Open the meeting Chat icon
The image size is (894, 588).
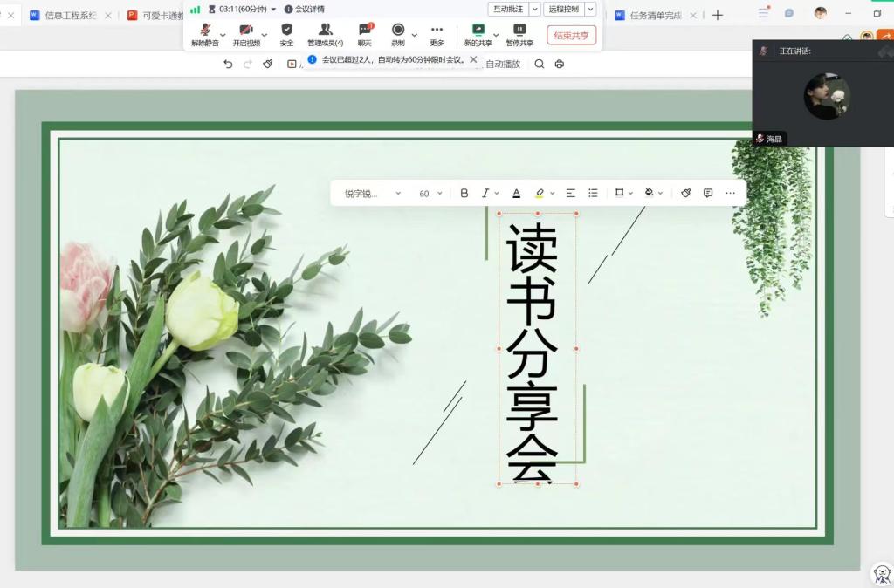tap(364, 34)
